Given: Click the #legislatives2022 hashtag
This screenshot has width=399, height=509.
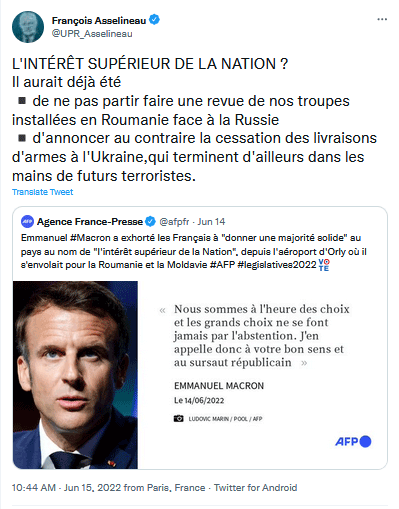Looking at the screenshot, I should [x=277, y=265].
